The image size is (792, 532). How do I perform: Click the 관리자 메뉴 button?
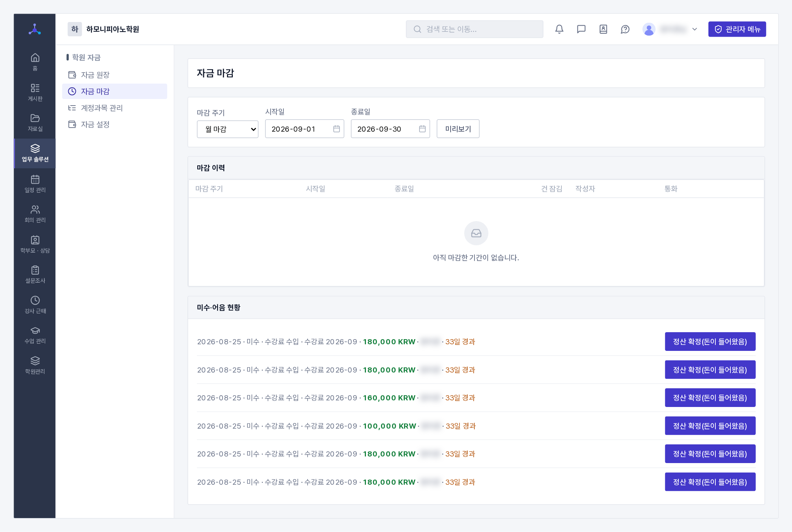(x=737, y=29)
